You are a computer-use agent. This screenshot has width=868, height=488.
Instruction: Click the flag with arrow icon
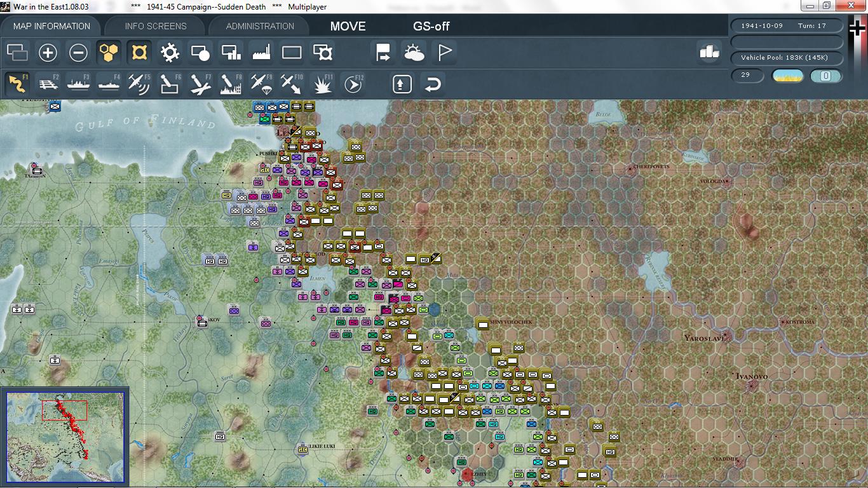pyautogui.click(x=383, y=53)
